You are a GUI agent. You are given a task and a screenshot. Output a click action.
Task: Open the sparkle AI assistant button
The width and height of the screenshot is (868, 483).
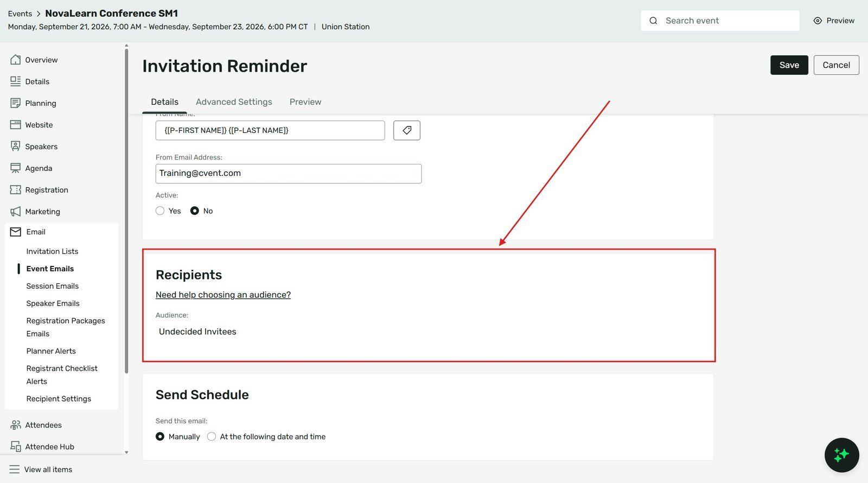(x=841, y=455)
